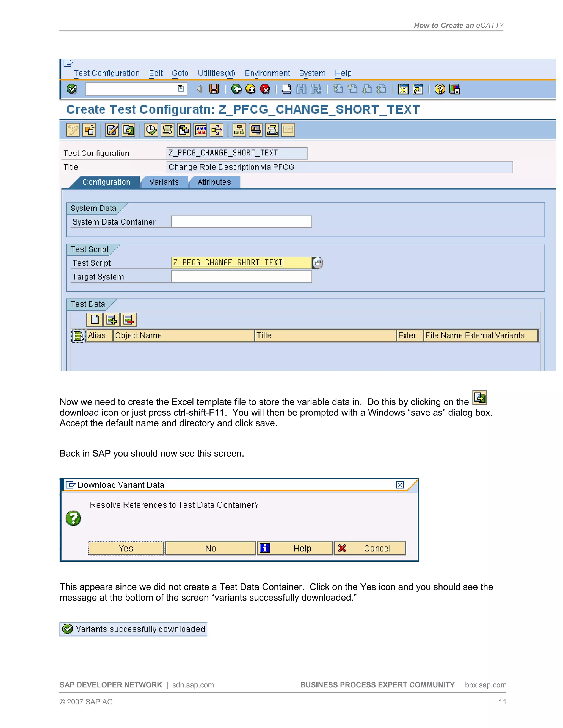Click No in Download Variant Data dialog

pyautogui.click(x=211, y=548)
